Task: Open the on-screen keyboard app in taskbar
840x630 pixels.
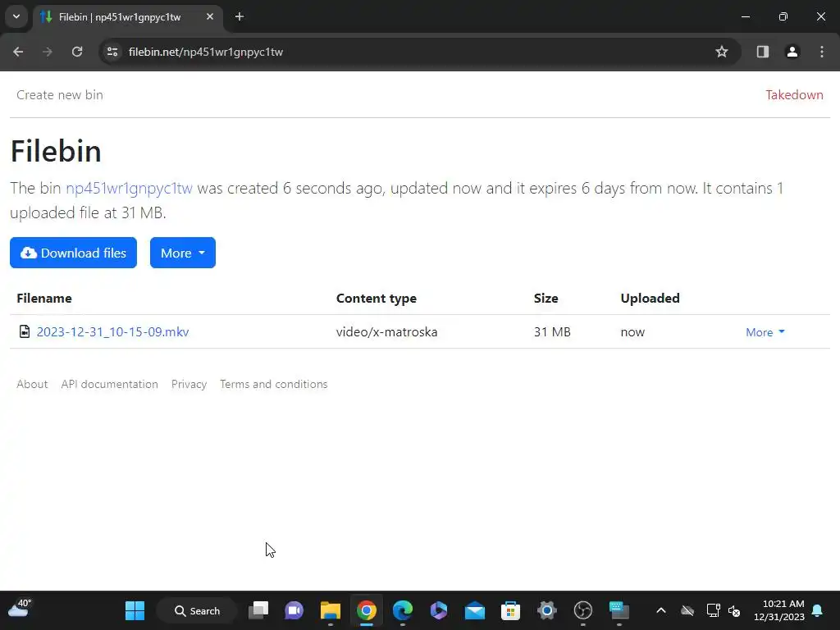Action: click(619, 610)
